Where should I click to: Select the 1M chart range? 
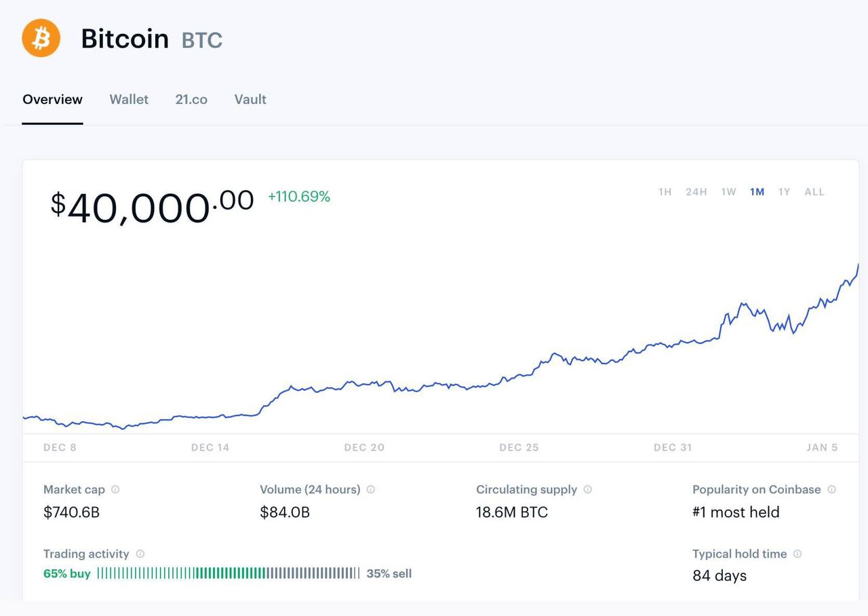pyautogui.click(x=757, y=192)
